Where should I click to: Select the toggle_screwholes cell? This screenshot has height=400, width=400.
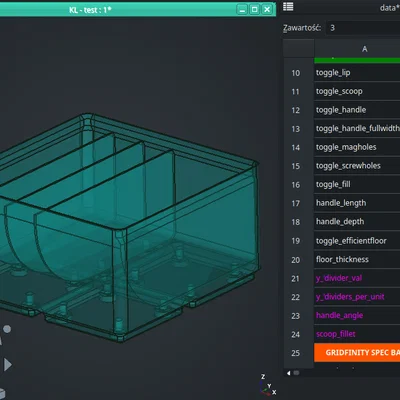pos(357,166)
